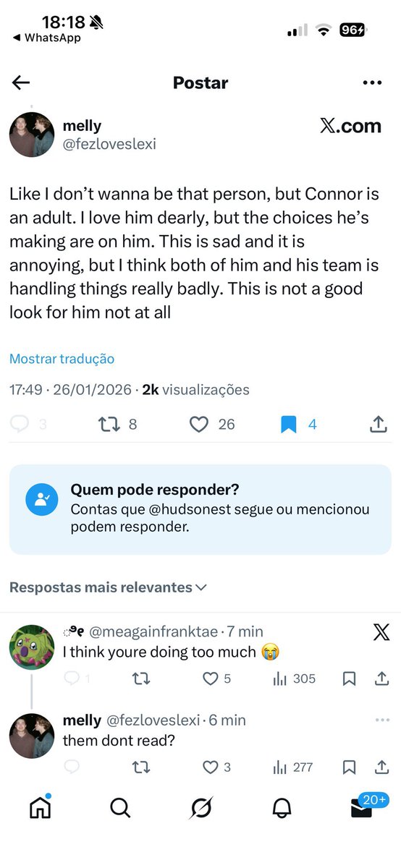Screen dimensions: 401x868
Task: Open the Search tab in bottom bar
Action: coord(120,807)
